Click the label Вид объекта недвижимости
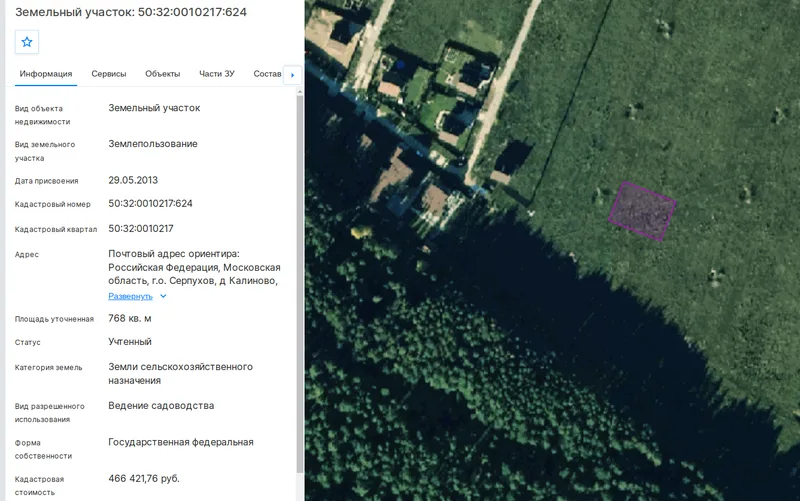Image resolution: width=800 pixels, height=501 pixels. tap(42, 115)
